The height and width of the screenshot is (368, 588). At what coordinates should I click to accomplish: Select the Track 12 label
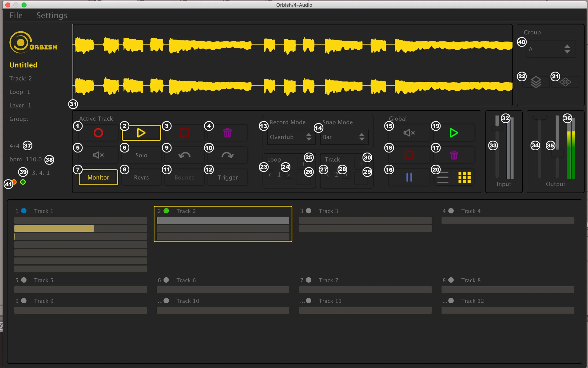(473, 301)
